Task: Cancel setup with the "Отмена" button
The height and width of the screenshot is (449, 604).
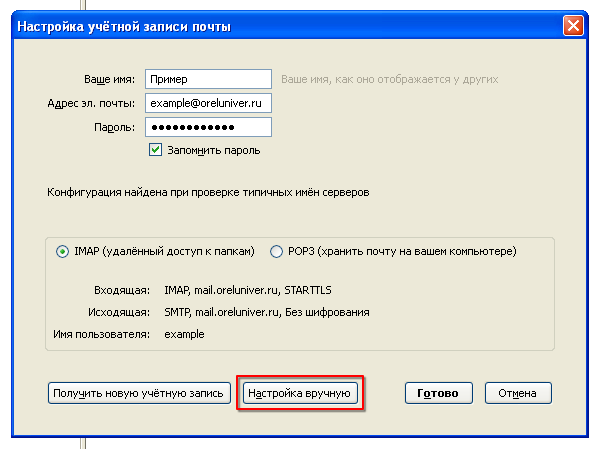Action: coord(518,393)
